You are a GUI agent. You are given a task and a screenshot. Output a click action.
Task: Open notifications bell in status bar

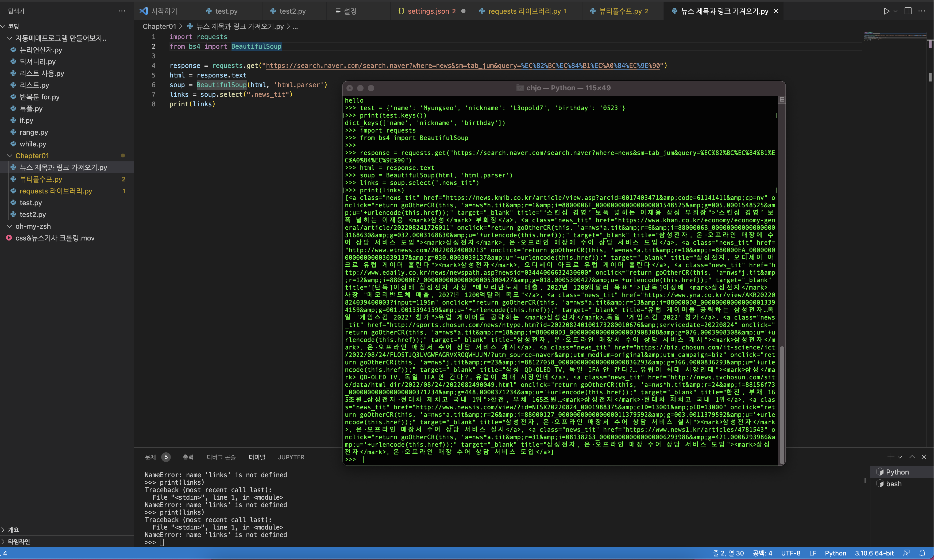[x=922, y=553]
